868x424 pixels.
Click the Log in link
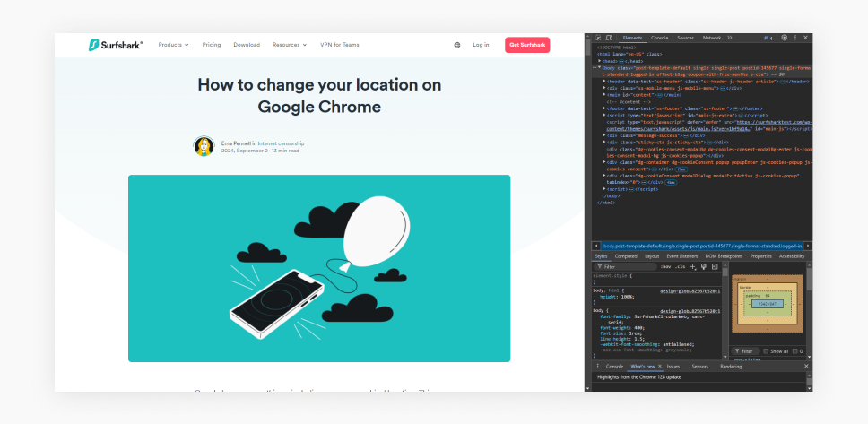point(481,45)
